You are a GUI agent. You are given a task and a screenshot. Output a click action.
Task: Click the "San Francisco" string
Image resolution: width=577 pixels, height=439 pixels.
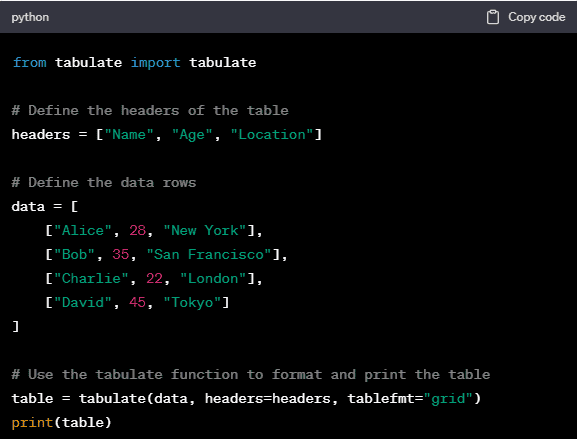209,255
